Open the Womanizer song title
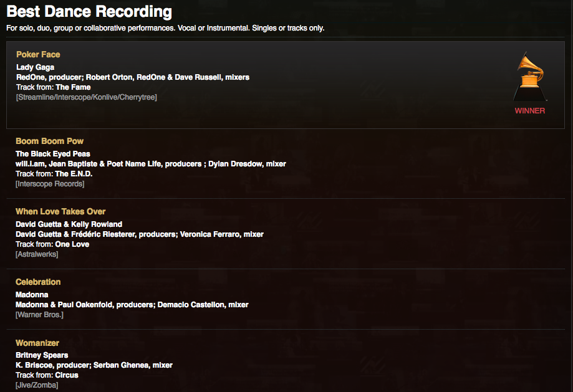The width and height of the screenshot is (573, 392). (37, 343)
